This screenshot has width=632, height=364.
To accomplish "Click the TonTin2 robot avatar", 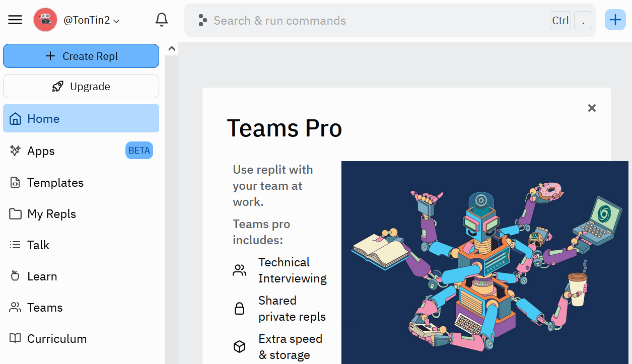I will point(45,20).
